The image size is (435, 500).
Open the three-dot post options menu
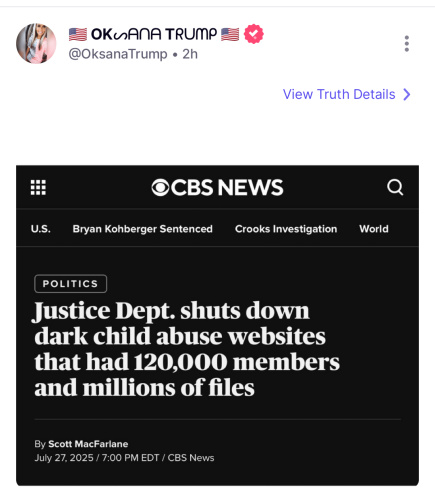[x=406, y=44]
